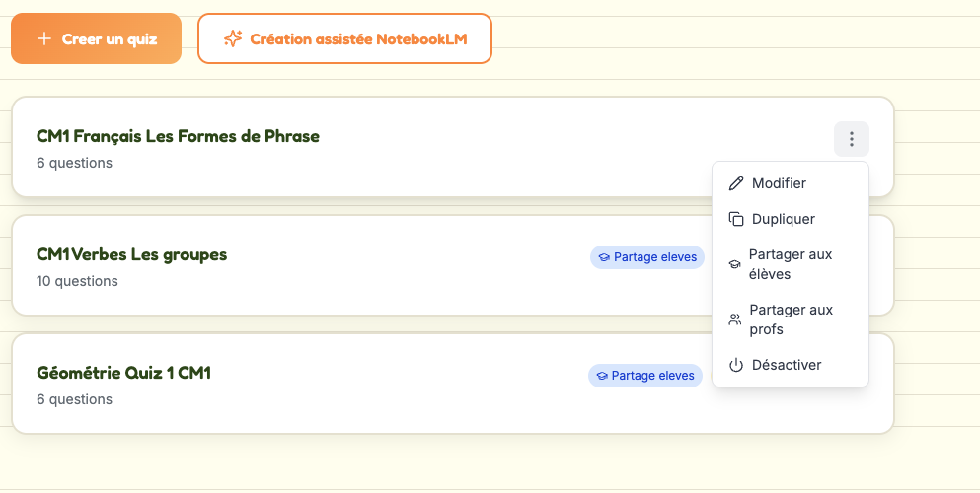Click the graduation cap icon in dropdown menu
The width and height of the screenshot is (980, 493).
[x=735, y=264]
